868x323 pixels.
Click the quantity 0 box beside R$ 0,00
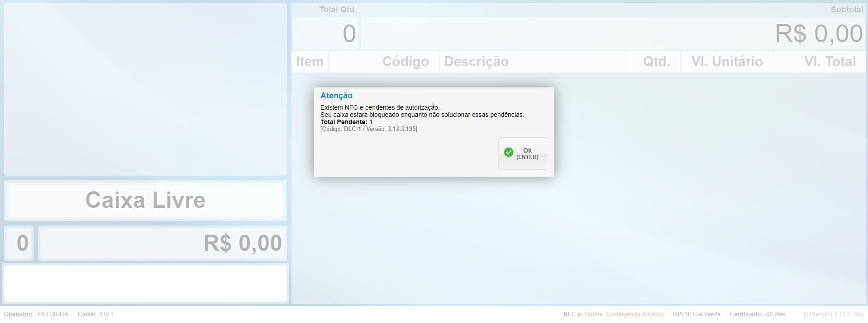(x=19, y=243)
